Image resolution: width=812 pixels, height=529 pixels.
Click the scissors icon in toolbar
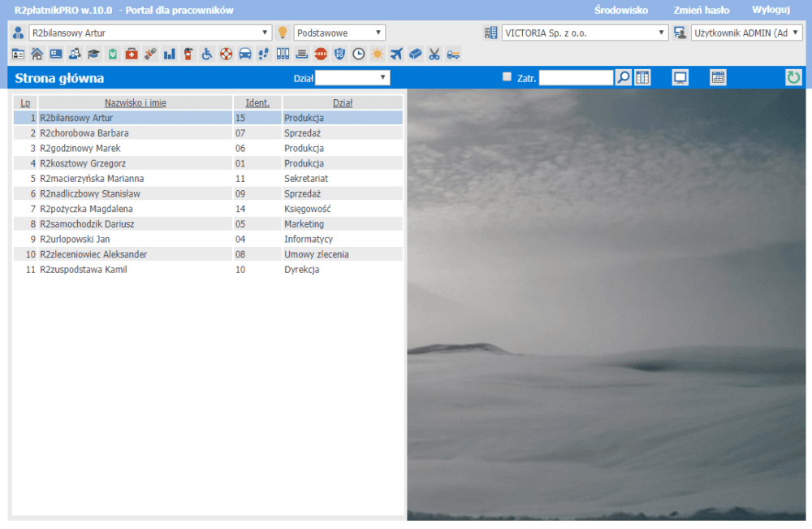point(434,54)
